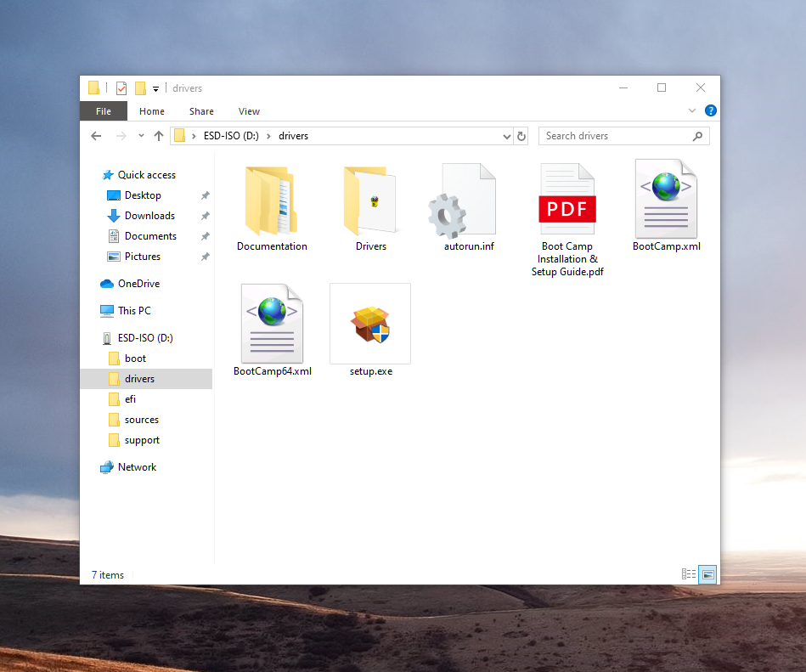Click the Properties quick access toolbar icon
Screen dimensions: 806x672
121,88
